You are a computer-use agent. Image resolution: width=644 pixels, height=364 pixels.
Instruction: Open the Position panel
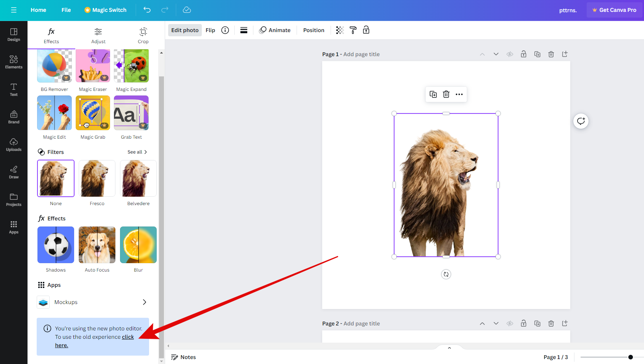coord(314,30)
